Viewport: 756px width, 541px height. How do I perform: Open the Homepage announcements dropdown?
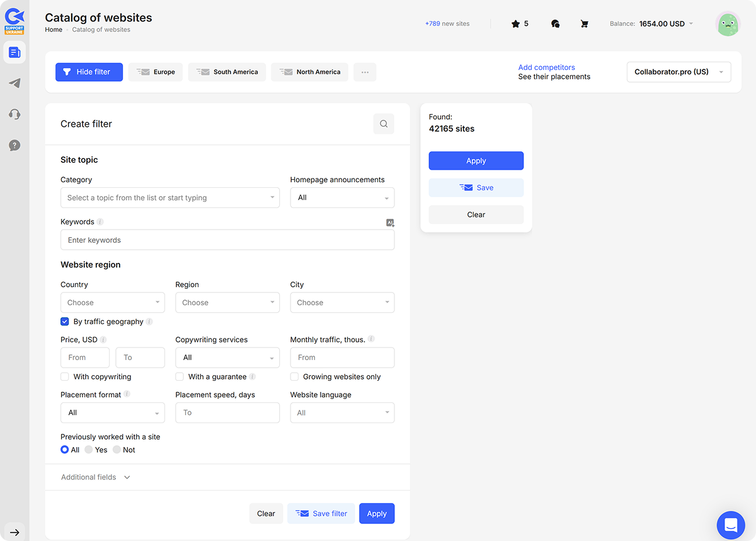click(342, 197)
